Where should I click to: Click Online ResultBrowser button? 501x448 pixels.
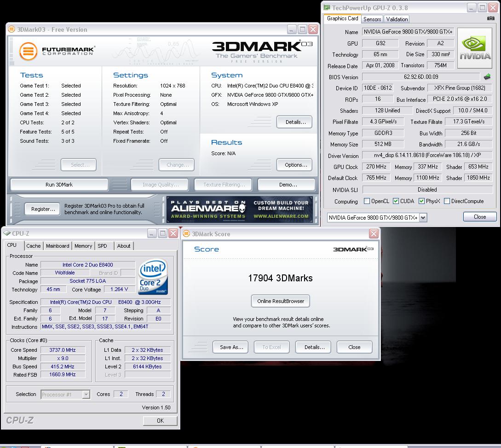point(281,301)
